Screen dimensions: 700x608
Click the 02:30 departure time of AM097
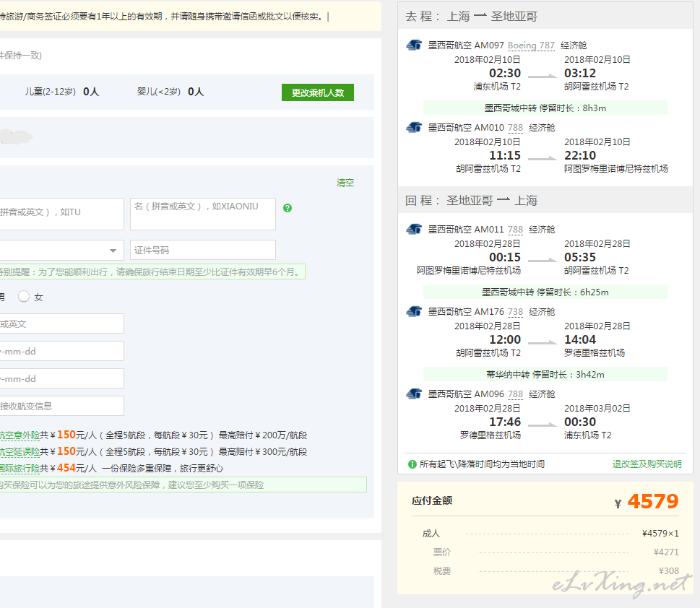pyautogui.click(x=505, y=73)
